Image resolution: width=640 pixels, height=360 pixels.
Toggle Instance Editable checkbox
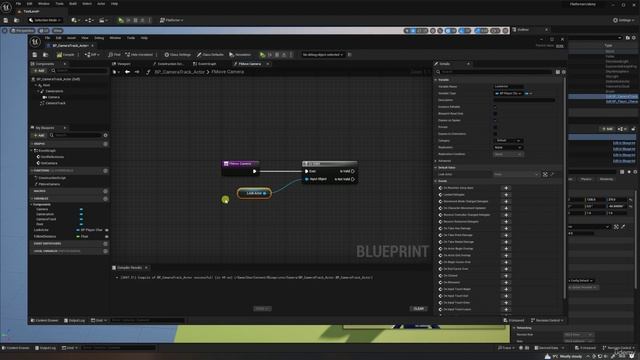click(x=495, y=107)
